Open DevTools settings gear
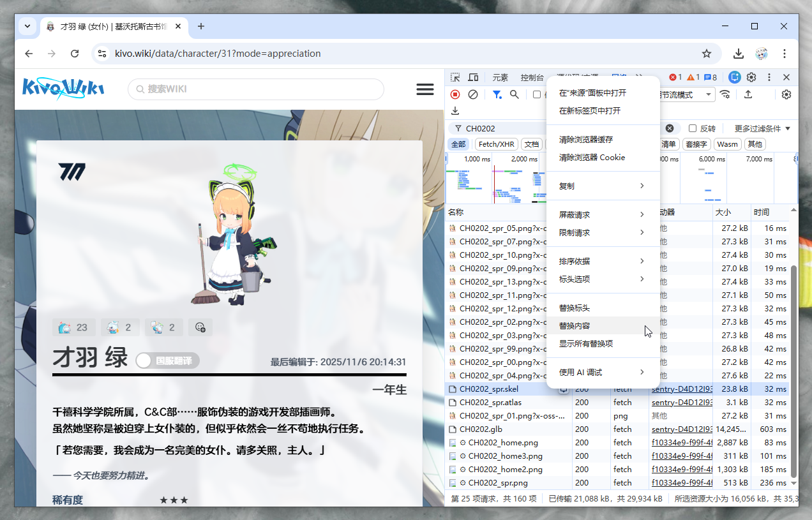The width and height of the screenshot is (812, 520). coord(751,77)
